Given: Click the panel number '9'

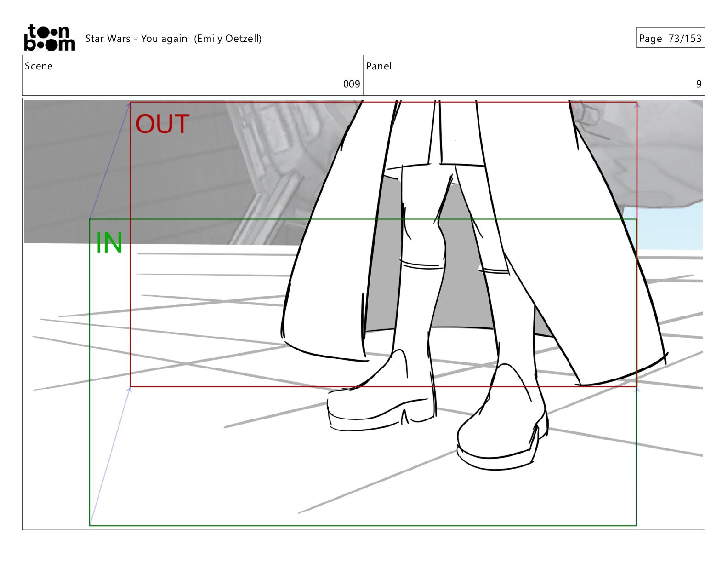Looking at the screenshot, I should [x=699, y=84].
